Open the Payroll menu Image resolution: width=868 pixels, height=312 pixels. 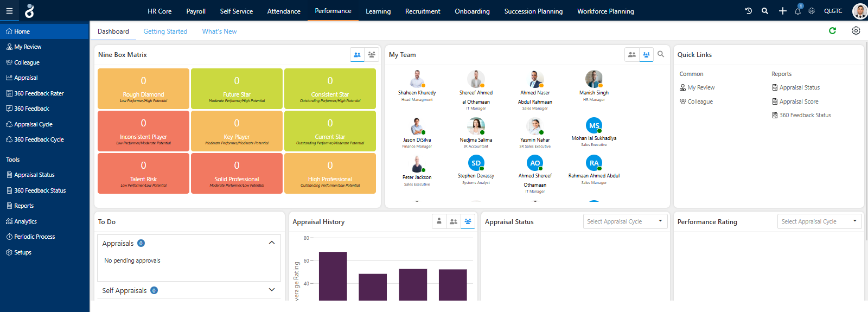196,11
